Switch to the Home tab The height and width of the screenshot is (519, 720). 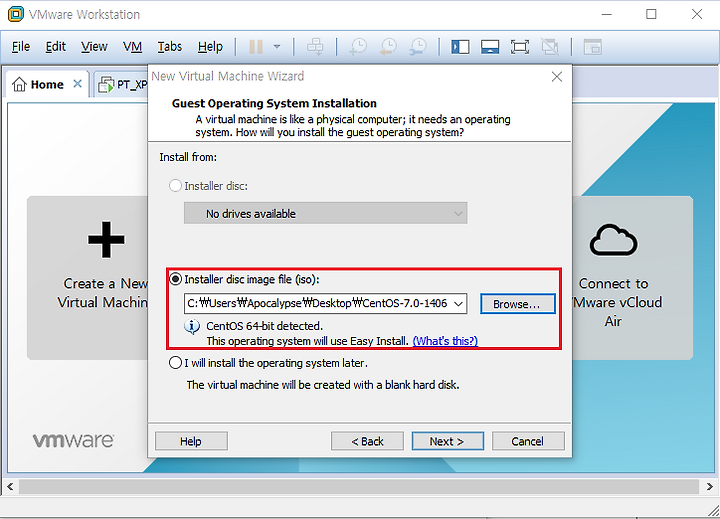(x=47, y=85)
